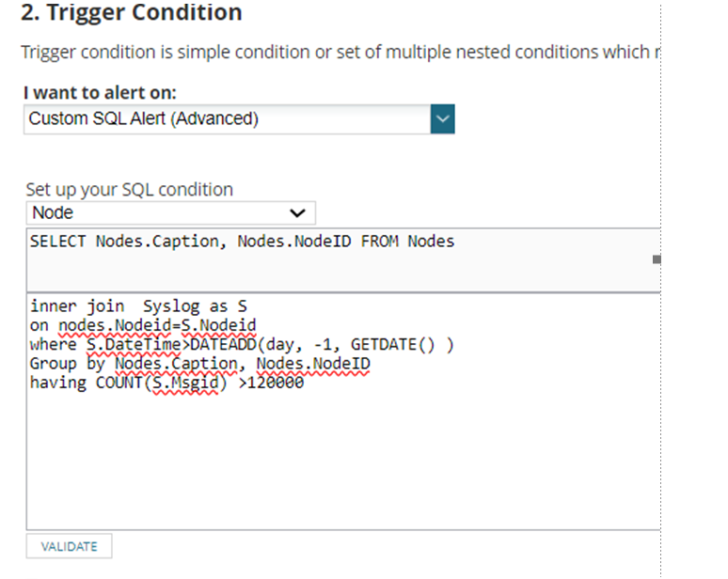Open the teal alert type dropdown arrow
The image size is (728, 579).
442,119
